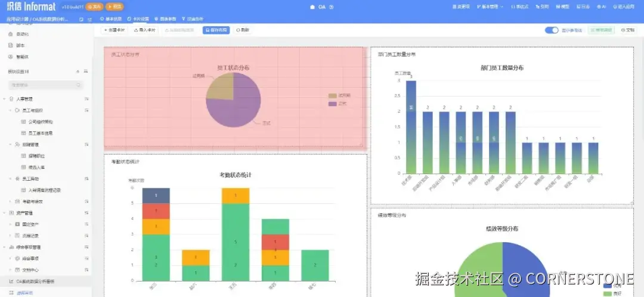644x297 pixels.
Task: Select the 考勤状态统计 chart card
Action: tap(236, 225)
